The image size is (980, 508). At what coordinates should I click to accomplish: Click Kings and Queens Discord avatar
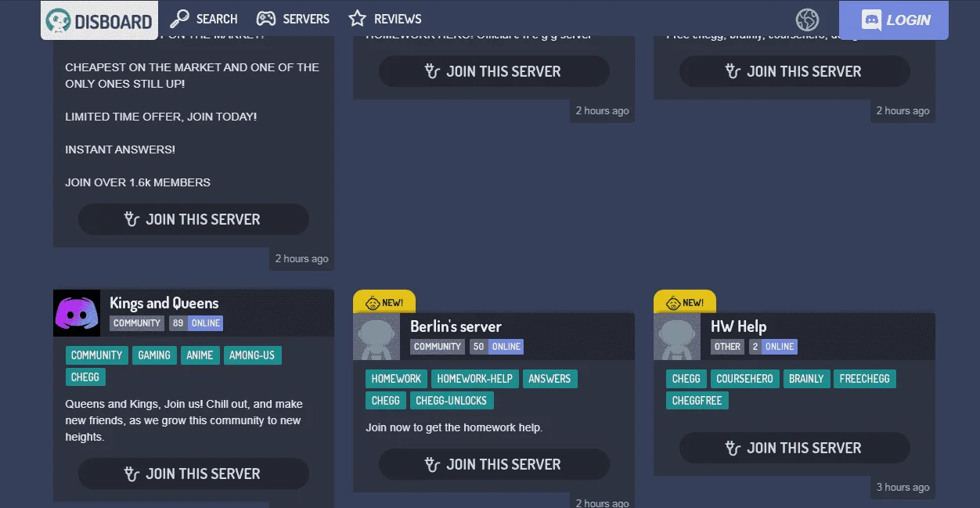tap(77, 313)
